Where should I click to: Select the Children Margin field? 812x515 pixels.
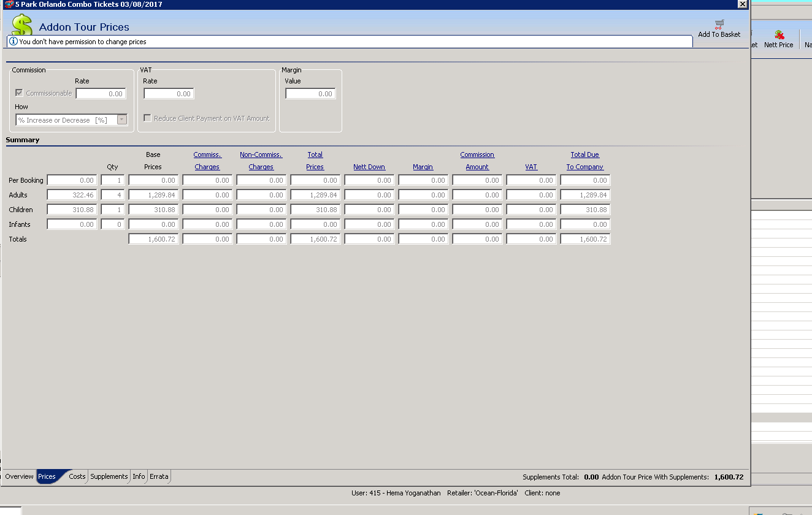click(x=423, y=210)
